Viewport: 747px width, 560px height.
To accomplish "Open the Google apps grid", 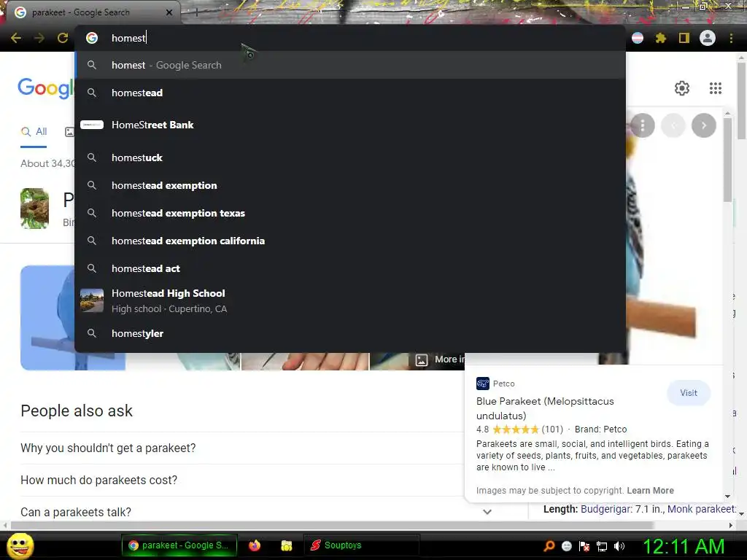I will [x=715, y=88].
